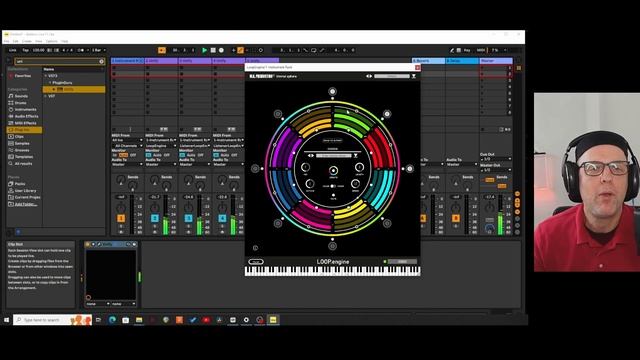
Task: Select the highlighted Unify plug-in entry
Action: click(x=74, y=89)
